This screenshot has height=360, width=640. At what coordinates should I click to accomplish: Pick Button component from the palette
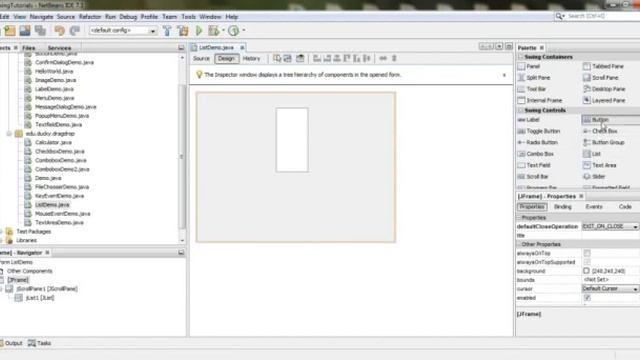pos(611,120)
